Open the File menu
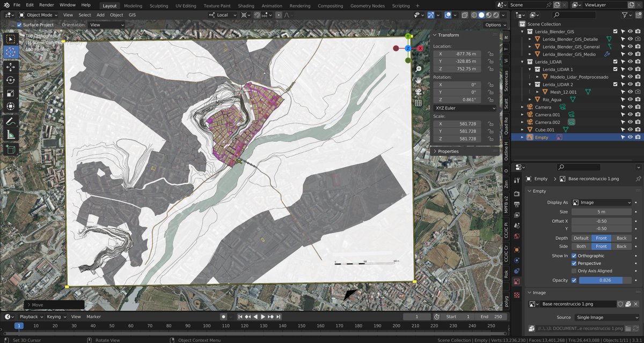This screenshot has height=343, width=644. coord(17,5)
